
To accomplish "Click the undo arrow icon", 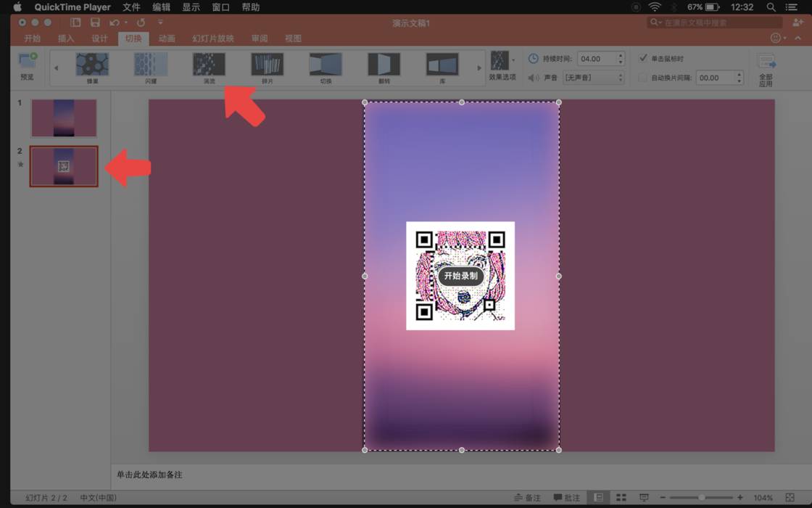I will (114, 22).
